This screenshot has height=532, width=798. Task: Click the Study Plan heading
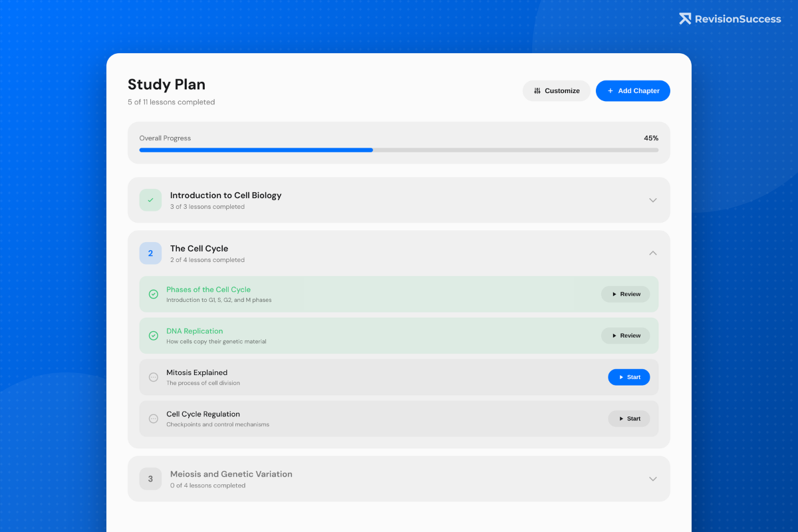(166, 84)
